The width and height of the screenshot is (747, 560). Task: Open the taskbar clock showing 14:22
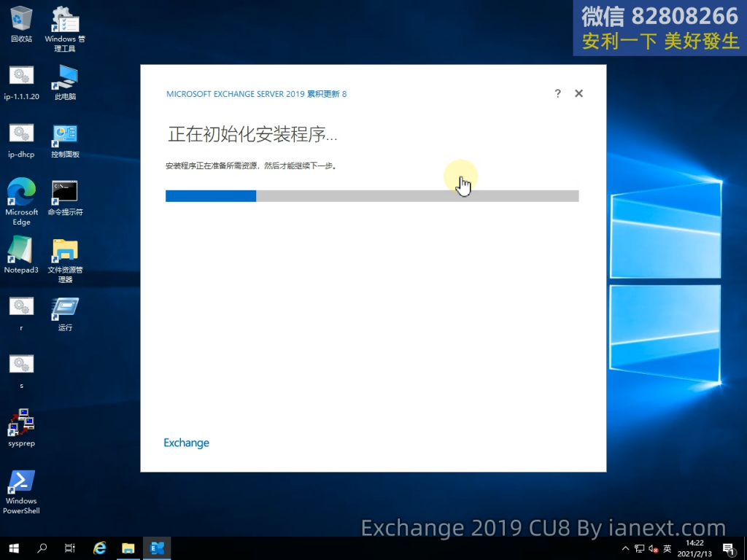point(694,548)
